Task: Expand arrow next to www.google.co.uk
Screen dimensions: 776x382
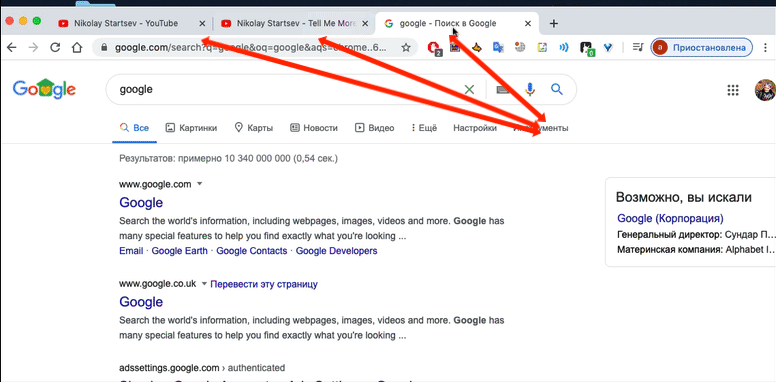Action: tap(204, 284)
